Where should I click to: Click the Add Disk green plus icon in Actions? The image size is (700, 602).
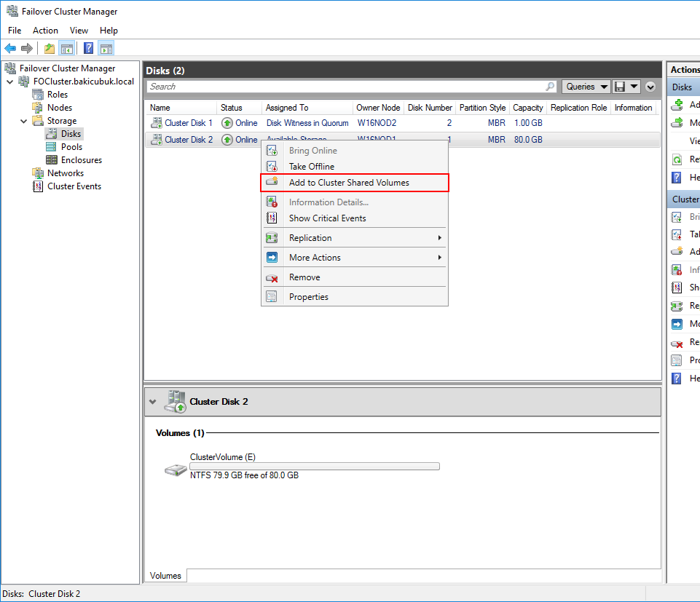coord(677,104)
